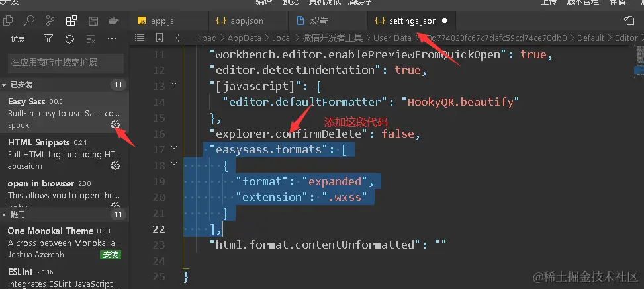Select the ESLint extension entry
This screenshot has height=289, width=644.
tap(64, 276)
